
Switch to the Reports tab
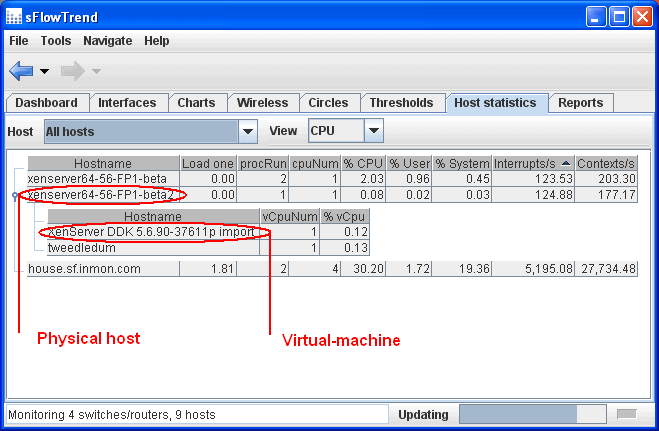[x=580, y=103]
